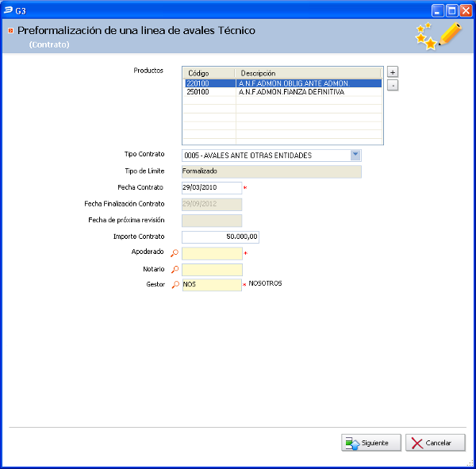The image size is (476, 469).
Task: Click the Apoderado search magnifier icon
Action: (175, 253)
